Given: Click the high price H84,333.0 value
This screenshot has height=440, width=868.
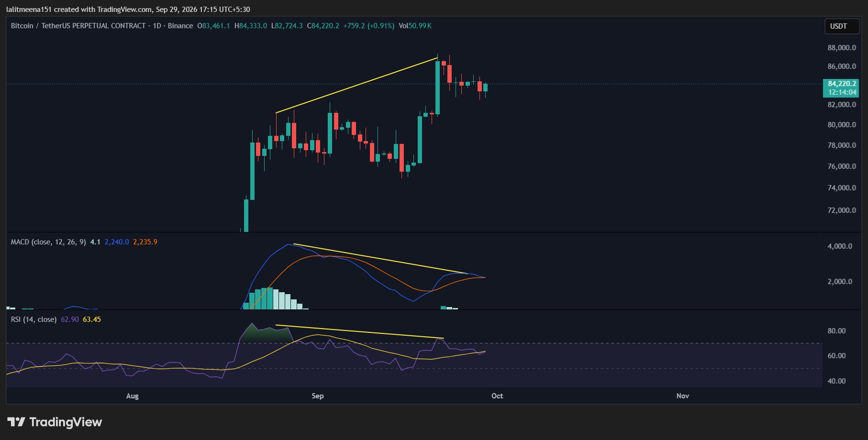Looking at the screenshot, I should point(251,26).
